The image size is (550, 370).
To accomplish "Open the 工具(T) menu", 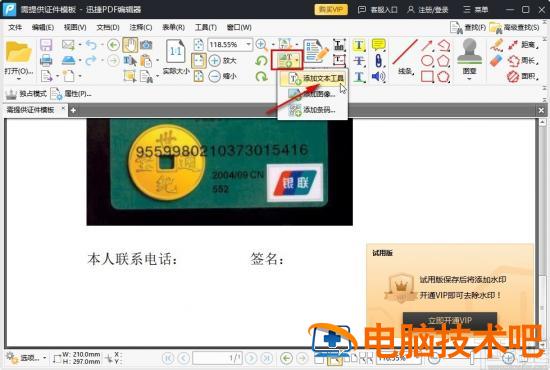I will tap(206, 27).
